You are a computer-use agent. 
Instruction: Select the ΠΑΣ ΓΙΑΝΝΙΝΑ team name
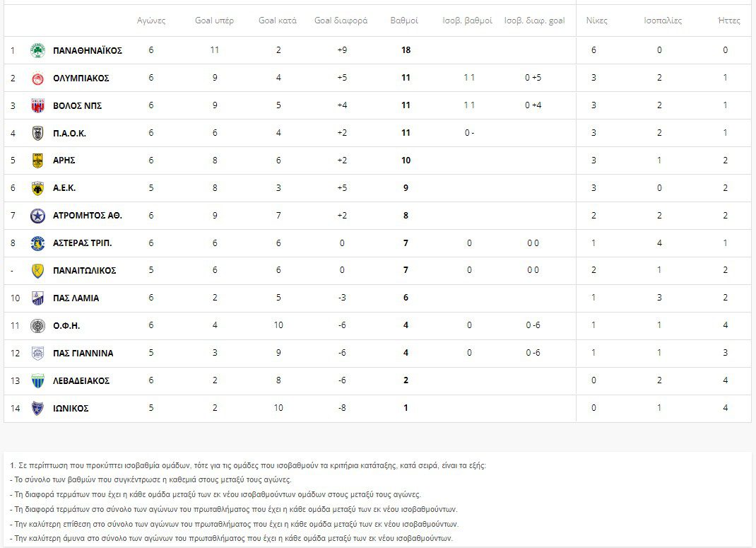click(83, 353)
